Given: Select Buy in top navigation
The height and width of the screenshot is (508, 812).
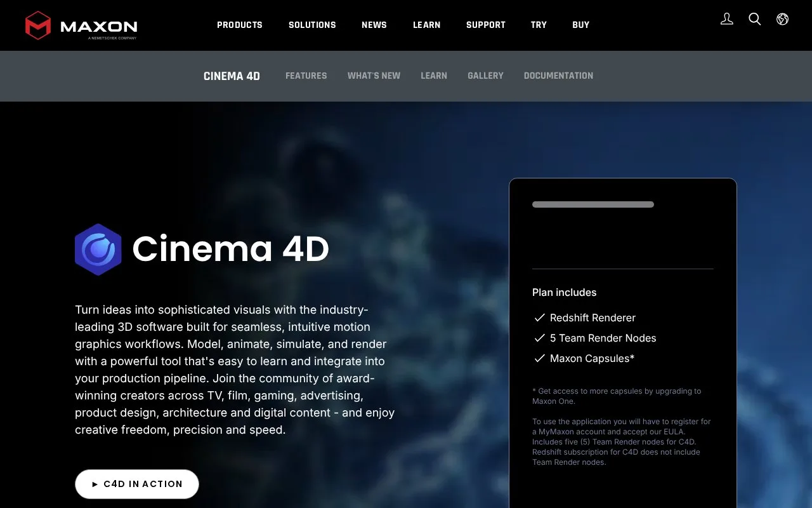Looking at the screenshot, I should pyautogui.click(x=581, y=25).
